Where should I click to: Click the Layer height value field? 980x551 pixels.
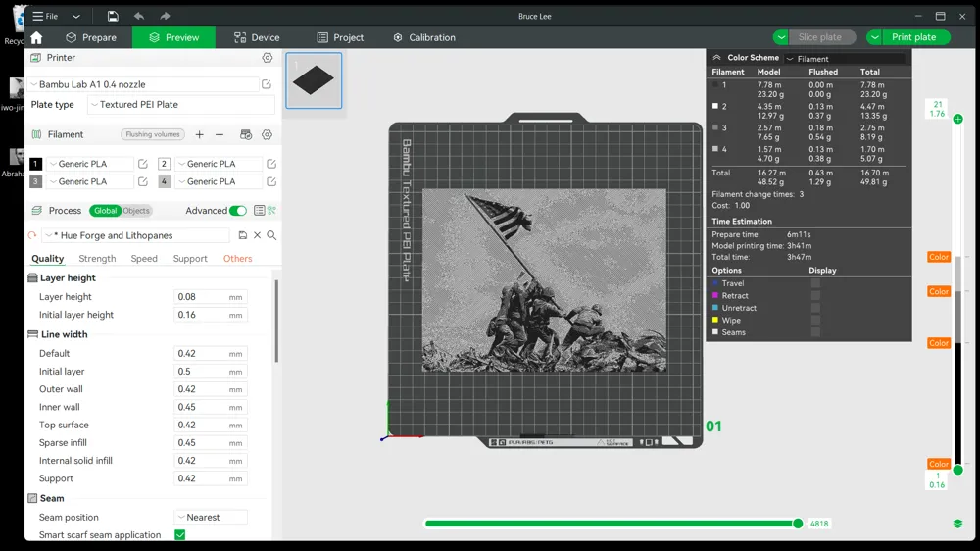(x=210, y=297)
